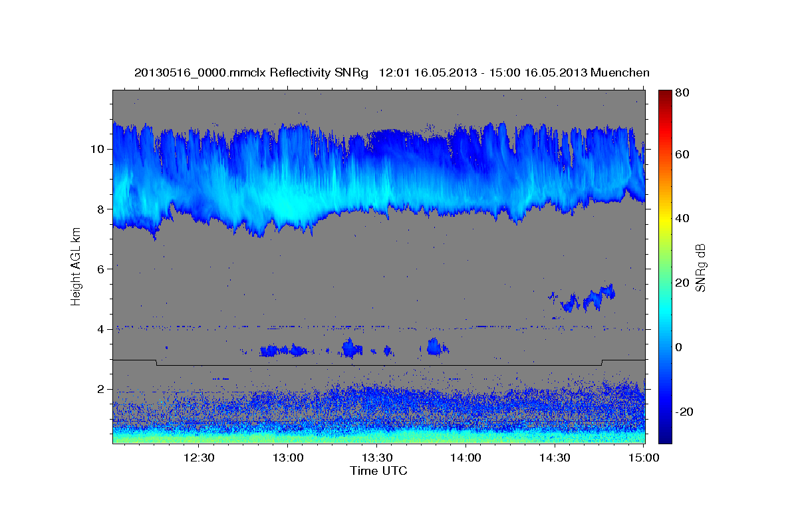Click the 'Time UTC' axis label
The image size is (798, 532).
point(378,471)
